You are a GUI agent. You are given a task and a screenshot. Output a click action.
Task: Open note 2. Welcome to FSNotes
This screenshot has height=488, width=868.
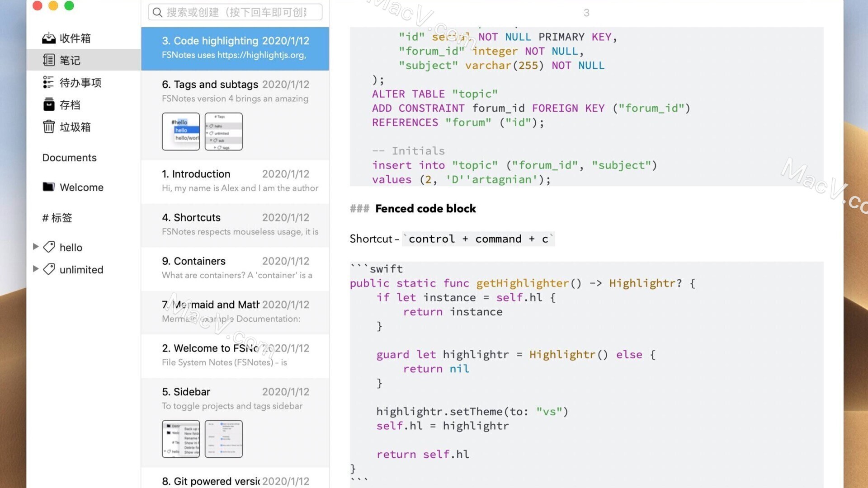point(235,356)
